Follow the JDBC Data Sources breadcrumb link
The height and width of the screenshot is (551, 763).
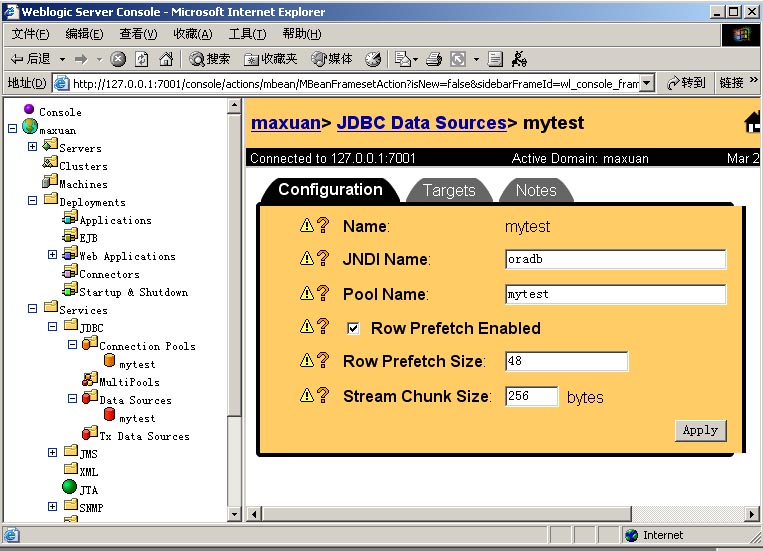[422, 123]
